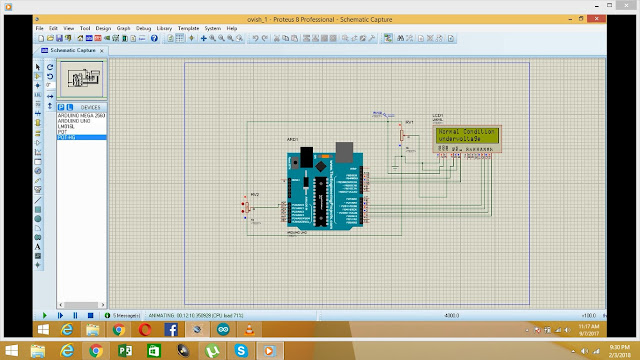Select the 2D text 'A' tool

point(38,247)
